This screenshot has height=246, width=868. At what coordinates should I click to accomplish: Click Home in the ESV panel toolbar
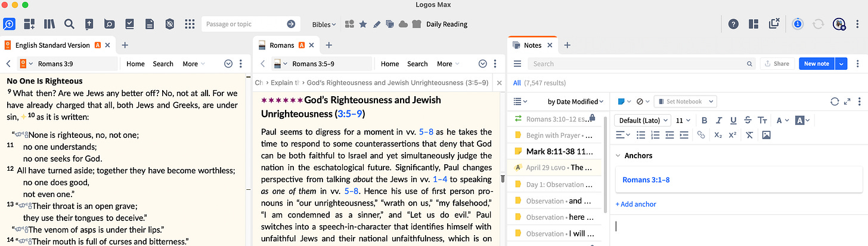pos(135,64)
